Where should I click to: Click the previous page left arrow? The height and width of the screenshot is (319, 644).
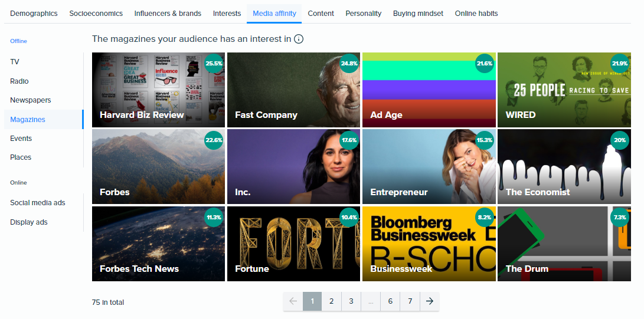coord(293,301)
